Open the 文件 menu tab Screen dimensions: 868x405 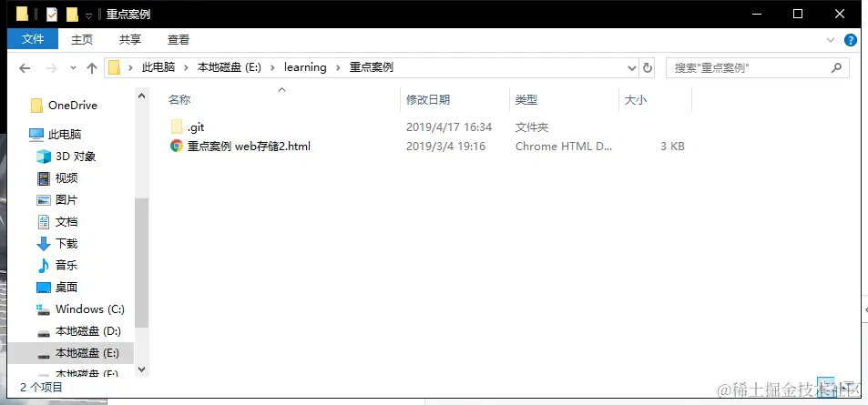tap(33, 39)
